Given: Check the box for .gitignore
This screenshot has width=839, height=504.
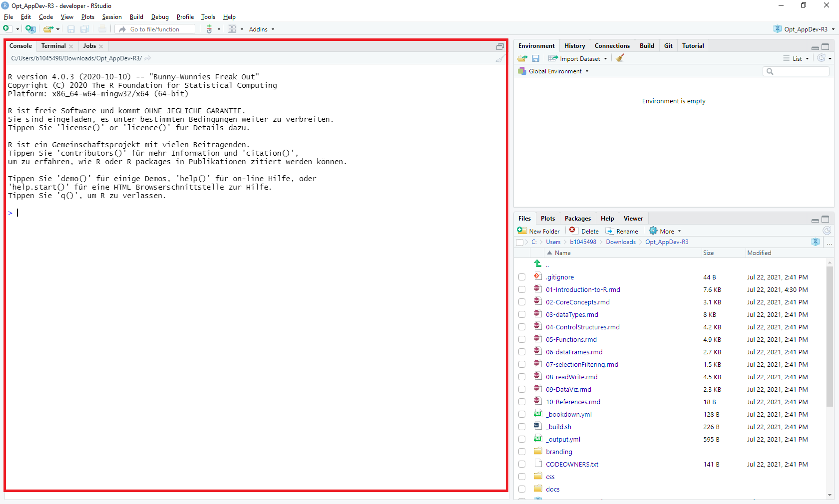Looking at the screenshot, I should click(522, 277).
